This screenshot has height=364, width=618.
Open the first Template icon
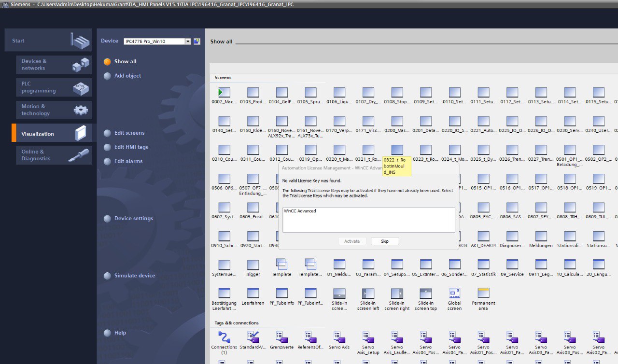281,264
